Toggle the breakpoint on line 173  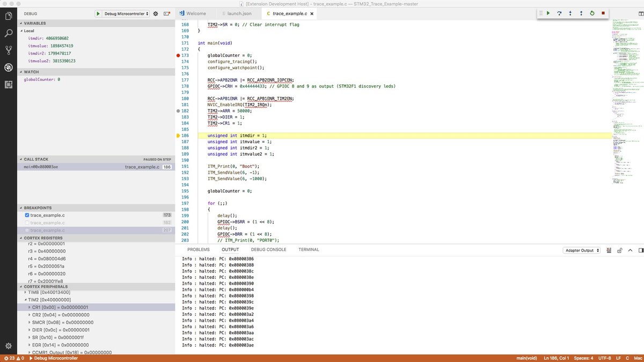(x=178, y=55)
